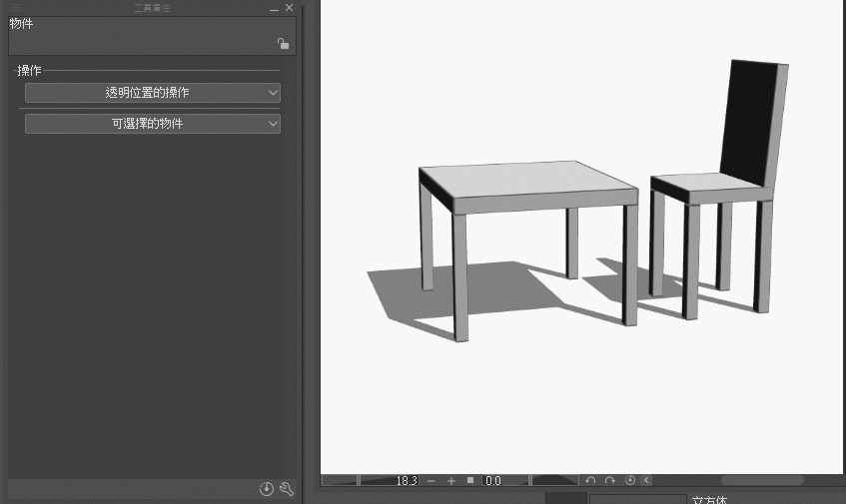Collapse the canvas bar with the chevron

pyautogui.click(x=646, y=480)
